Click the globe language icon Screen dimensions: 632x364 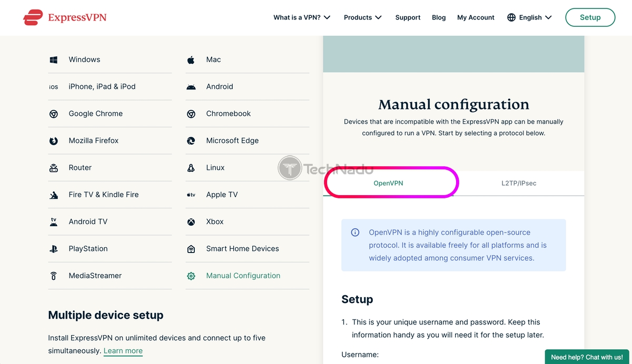coord(511,17)
